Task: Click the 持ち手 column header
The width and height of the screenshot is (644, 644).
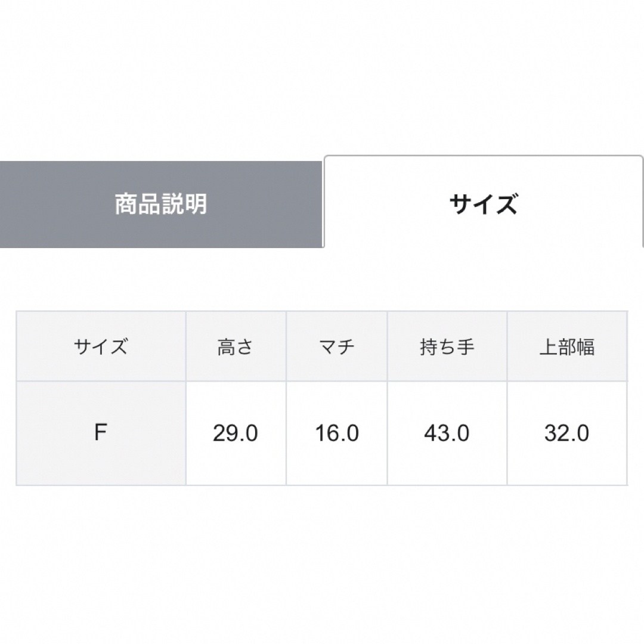Action: [x=447, y=346]
